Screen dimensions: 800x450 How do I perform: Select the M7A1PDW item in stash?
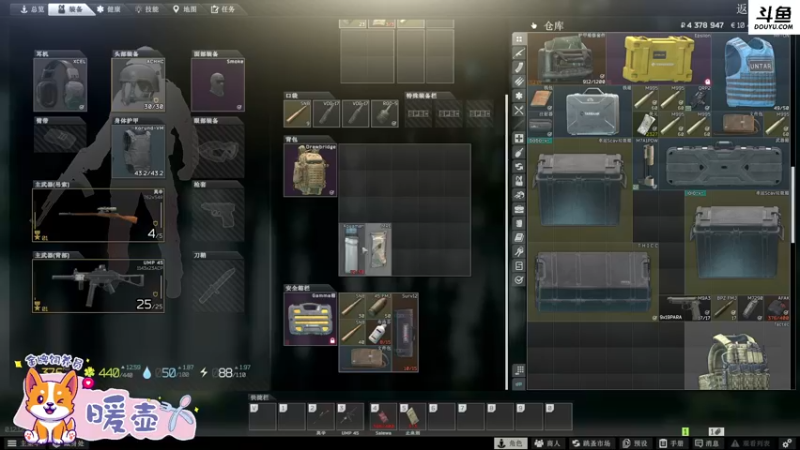point(646,165)
